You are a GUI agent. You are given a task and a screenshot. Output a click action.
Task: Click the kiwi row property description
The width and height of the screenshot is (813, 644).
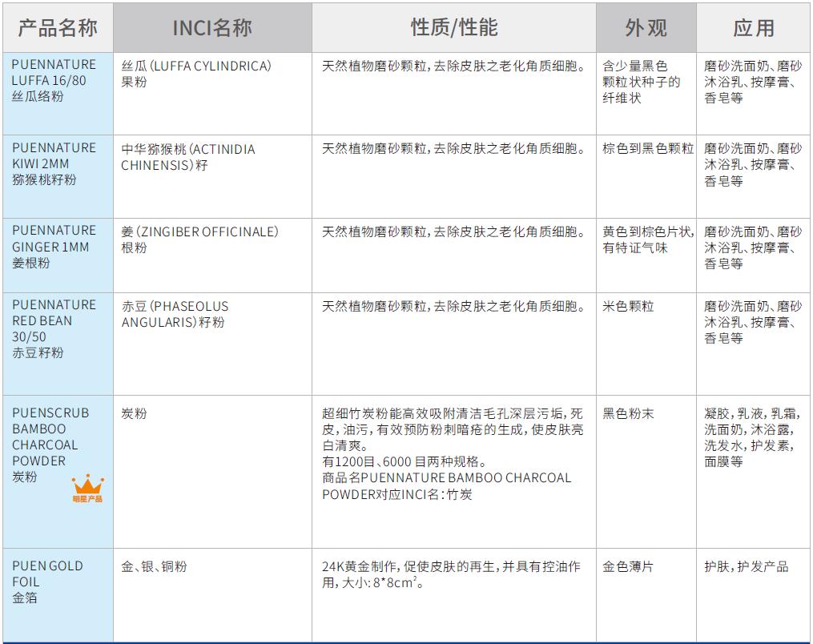click(x=454, y=149)
